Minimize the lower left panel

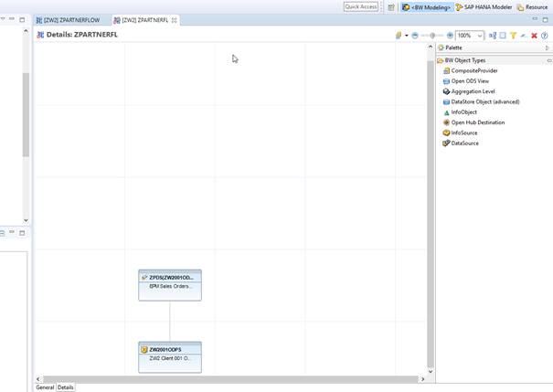click(x=12, y=232)
